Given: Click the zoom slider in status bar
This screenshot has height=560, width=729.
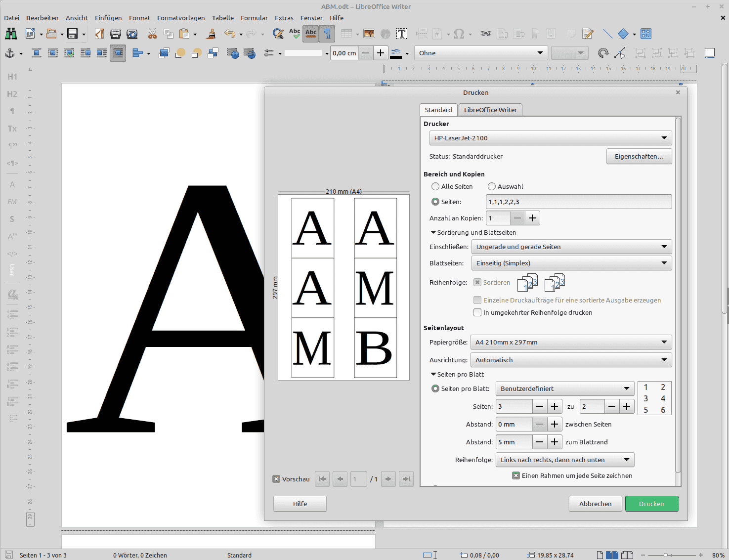Looking at the screenshot, I should 671,555.
